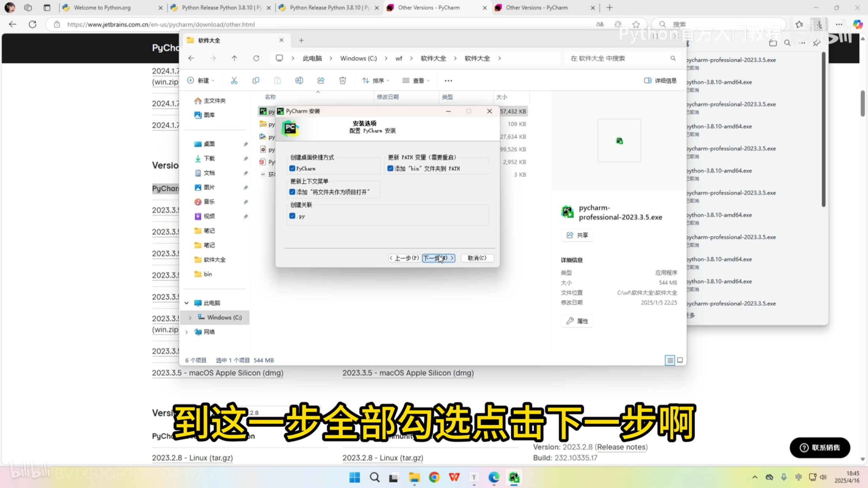This screenshot has height=488, width=868.
Task: Select the Cut icon in Explorer toolbar
Action: [234, 80]
